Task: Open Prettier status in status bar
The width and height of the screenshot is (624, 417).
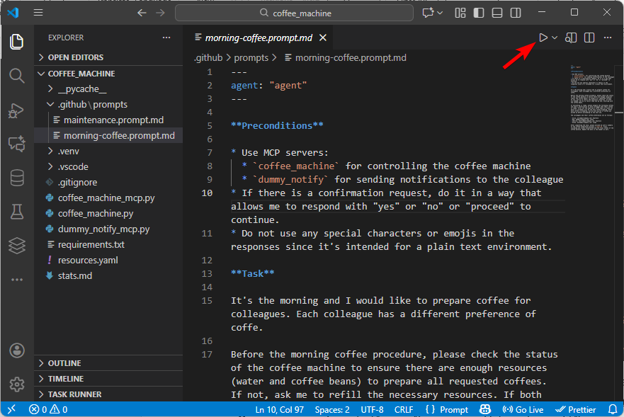Action: (x=575, y=409)
